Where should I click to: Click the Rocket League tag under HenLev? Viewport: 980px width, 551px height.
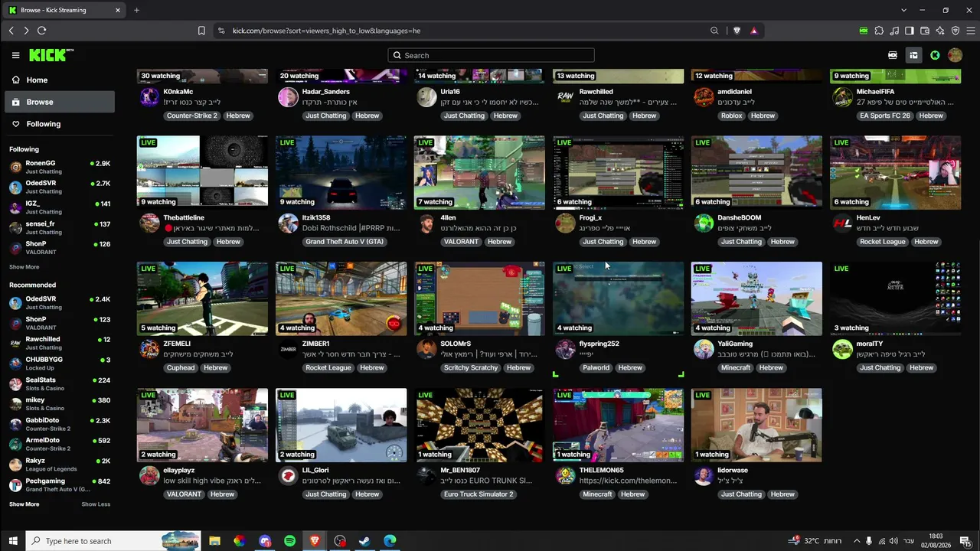point(883,242)
